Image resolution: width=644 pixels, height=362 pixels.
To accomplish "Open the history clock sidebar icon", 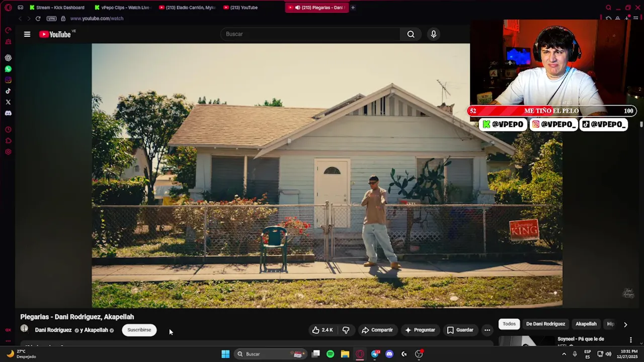I will pyautogui.click(x=8, y=130).
